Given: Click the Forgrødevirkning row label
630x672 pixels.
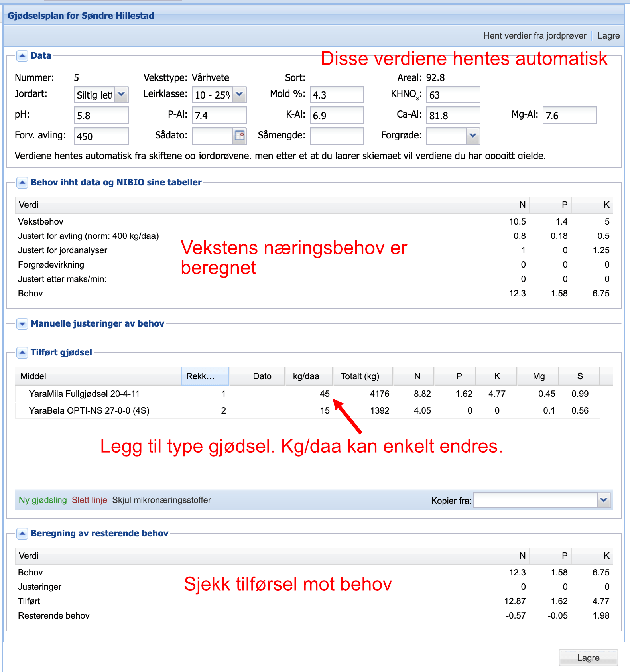Looking at the screenshot, I should point(51,265).
